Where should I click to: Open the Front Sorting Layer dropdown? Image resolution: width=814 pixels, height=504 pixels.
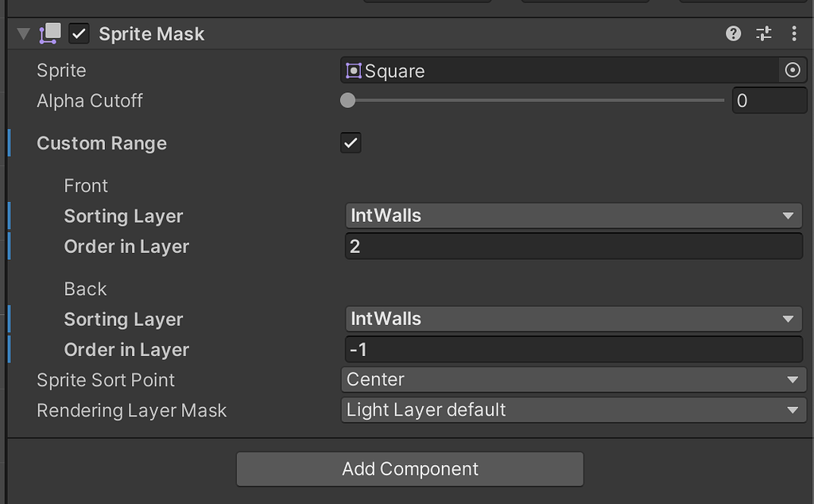[572, 215]
